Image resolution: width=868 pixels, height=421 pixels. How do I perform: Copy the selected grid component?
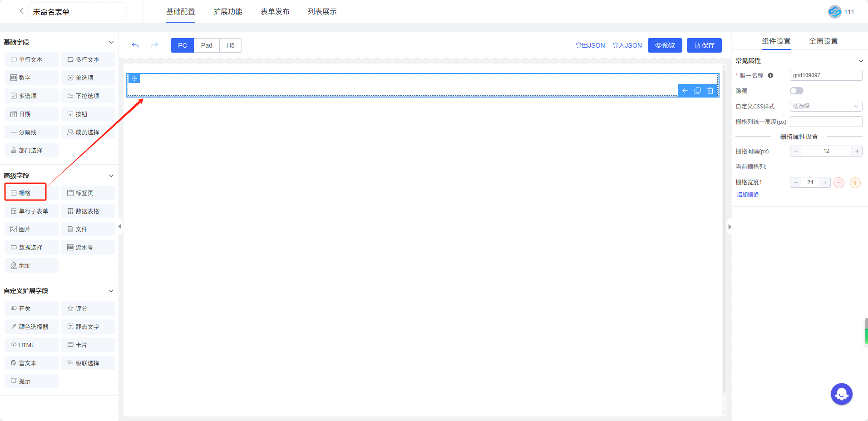(x=698, y=91)
